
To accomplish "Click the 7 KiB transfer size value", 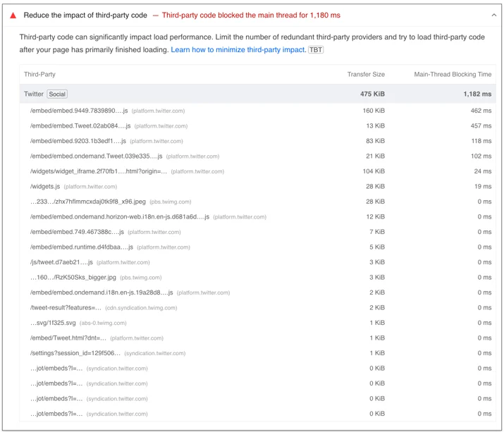I will [377, 232].
